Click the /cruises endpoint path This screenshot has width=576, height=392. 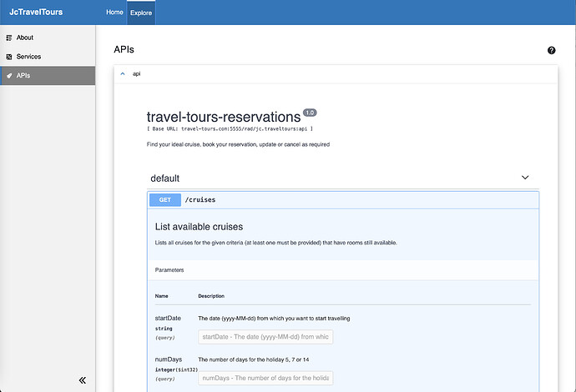[200, 199]
